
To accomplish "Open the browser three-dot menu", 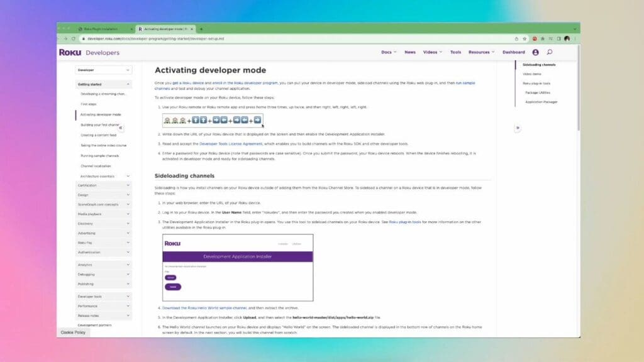I will 575,38.
